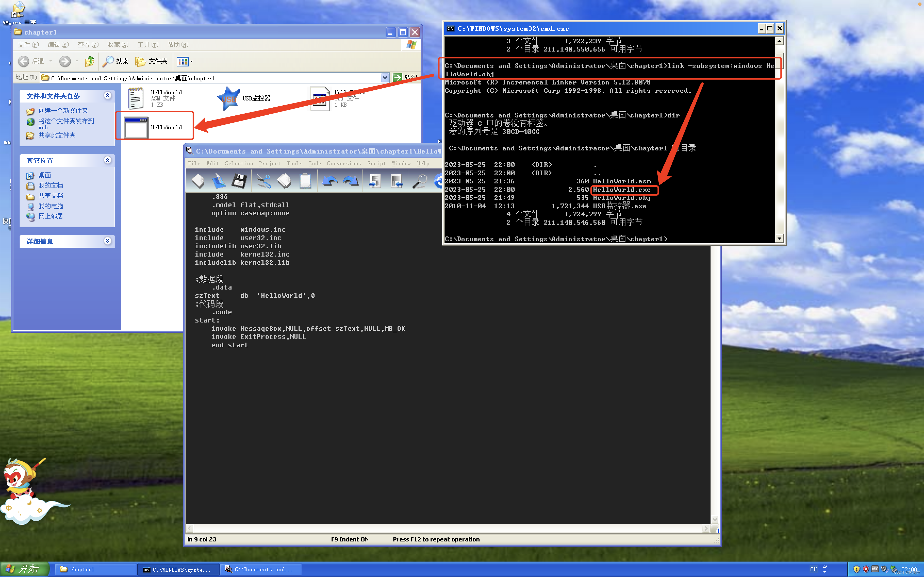Expand the 详细信息 panel
Viewport: 924px width, 577px height.
pyautogui.click(x=108, y=241)
